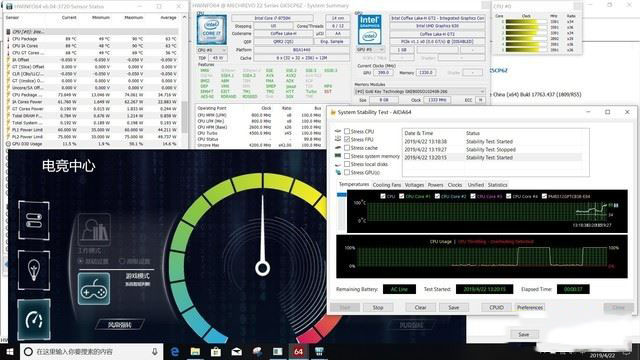Open Microsoft Store from taskbar
The height and width of the screenshot is (360, 640).
pos(216,351)
